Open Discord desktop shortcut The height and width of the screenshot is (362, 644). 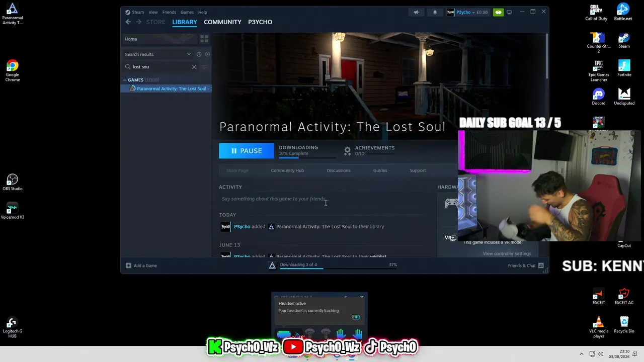[599, 97]
